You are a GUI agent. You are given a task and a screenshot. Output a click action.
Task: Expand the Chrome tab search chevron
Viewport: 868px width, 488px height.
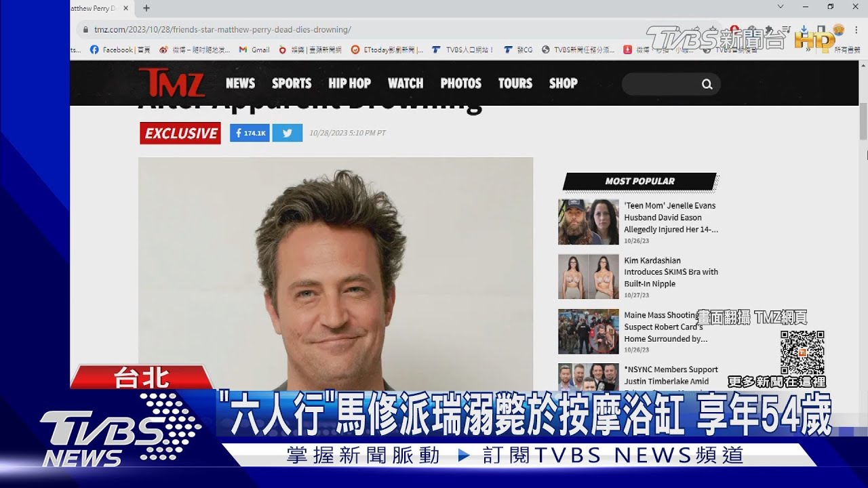tap(781, 7)
